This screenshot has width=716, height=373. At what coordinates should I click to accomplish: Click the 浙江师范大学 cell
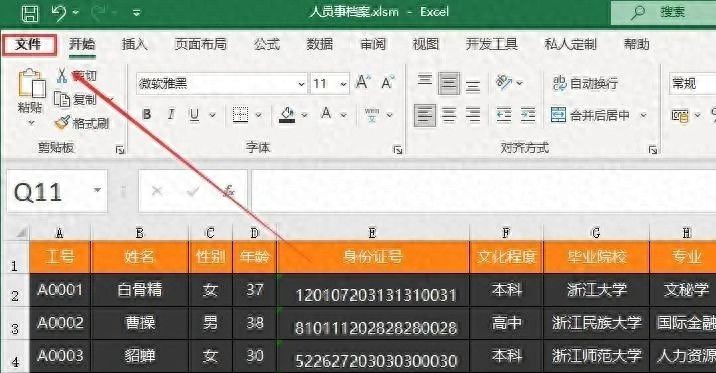tap(596, 356)
